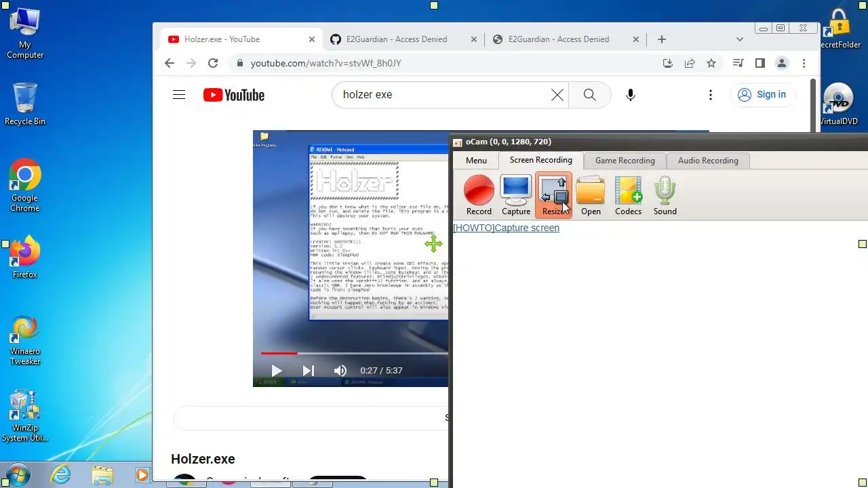This screenshot has width=868, height=488.
Task: Close the Holzer.exe YouTube tab
Action: pos(312,39)
